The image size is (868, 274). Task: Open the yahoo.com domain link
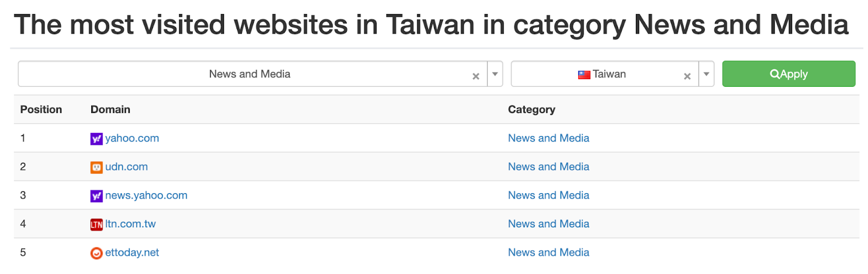[132, 138]
